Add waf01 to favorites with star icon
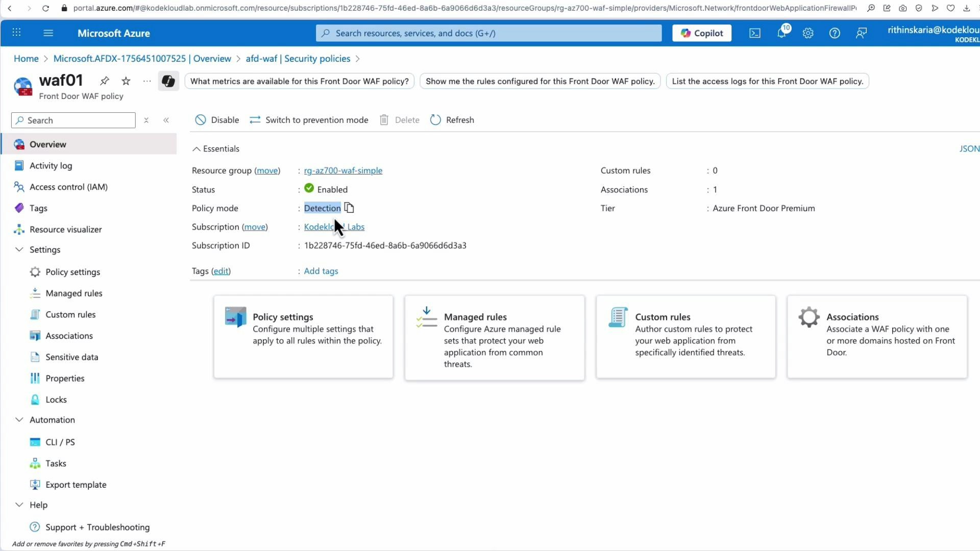980x551 pixels. click(x=126, y=81)
